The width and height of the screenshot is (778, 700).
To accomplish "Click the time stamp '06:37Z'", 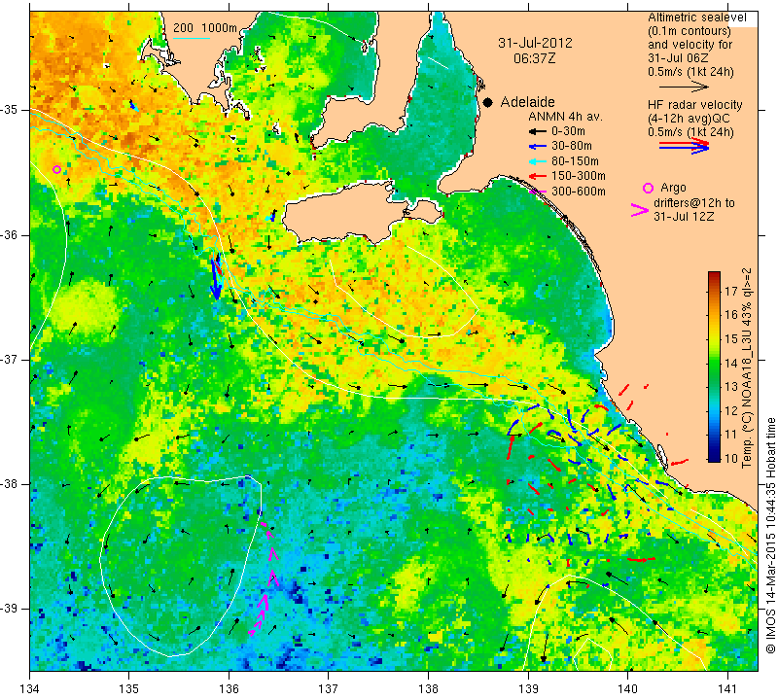I will click(x=535, y=58).
